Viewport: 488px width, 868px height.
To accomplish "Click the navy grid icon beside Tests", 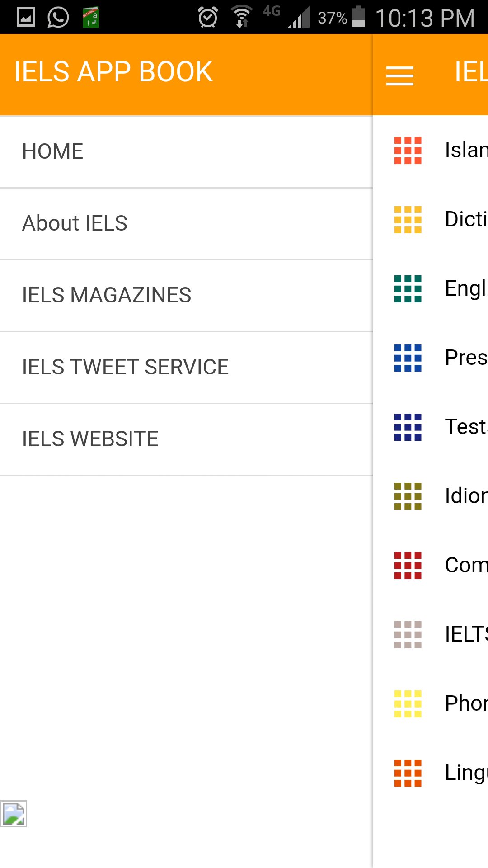I will (408, 427).
